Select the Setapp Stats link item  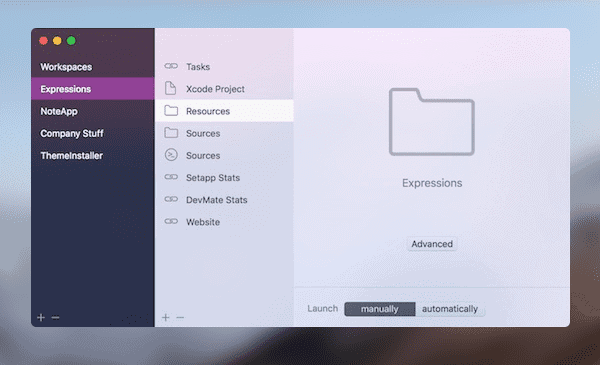tap(224, 178)
